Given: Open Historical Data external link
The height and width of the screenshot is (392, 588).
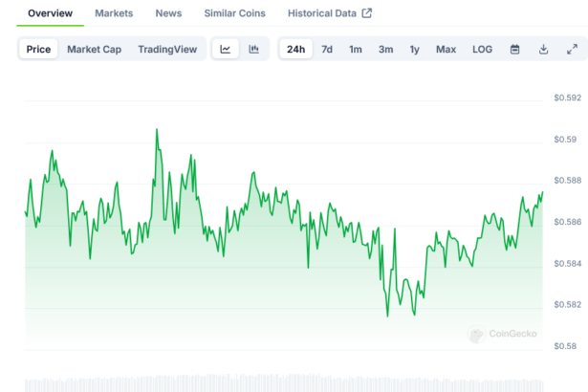Looking at the screenshot, I should [x=330, y=13].
